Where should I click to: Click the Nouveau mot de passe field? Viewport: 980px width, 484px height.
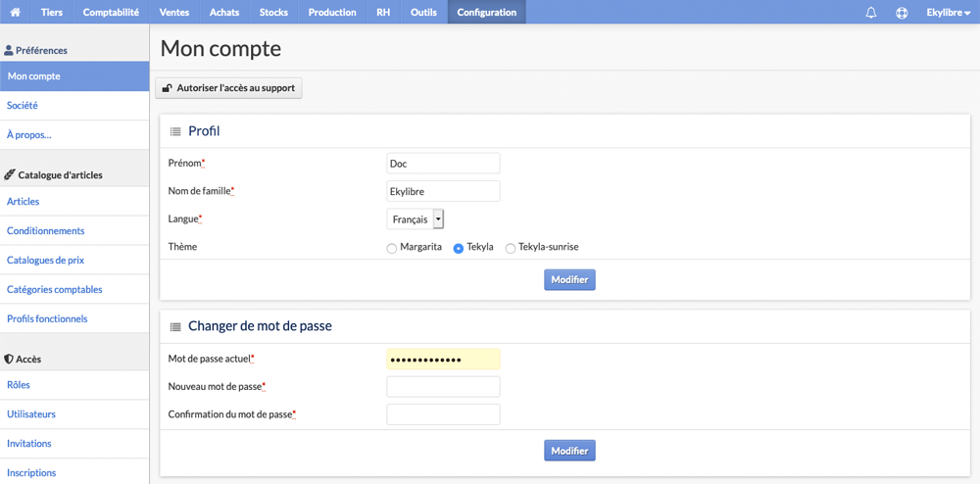tap(443, 387)
